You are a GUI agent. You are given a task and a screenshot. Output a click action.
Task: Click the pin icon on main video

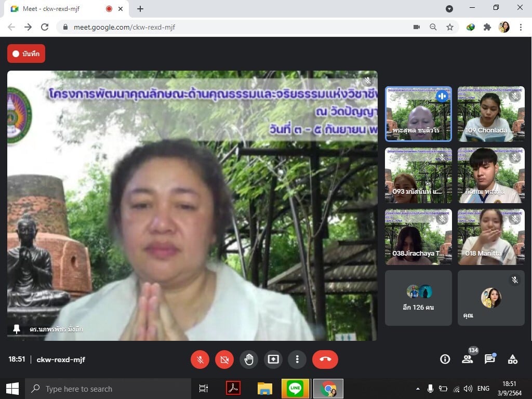[x=17, y=329]
